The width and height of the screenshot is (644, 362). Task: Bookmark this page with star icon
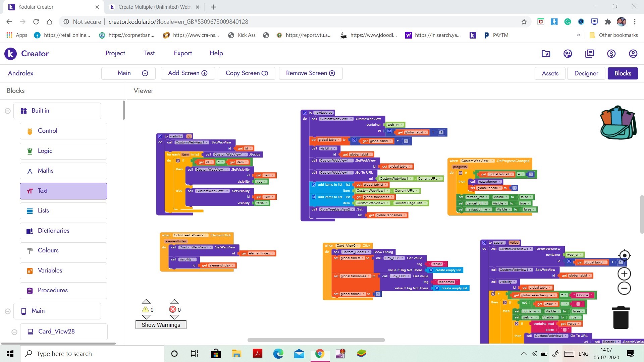pos(524,22)
